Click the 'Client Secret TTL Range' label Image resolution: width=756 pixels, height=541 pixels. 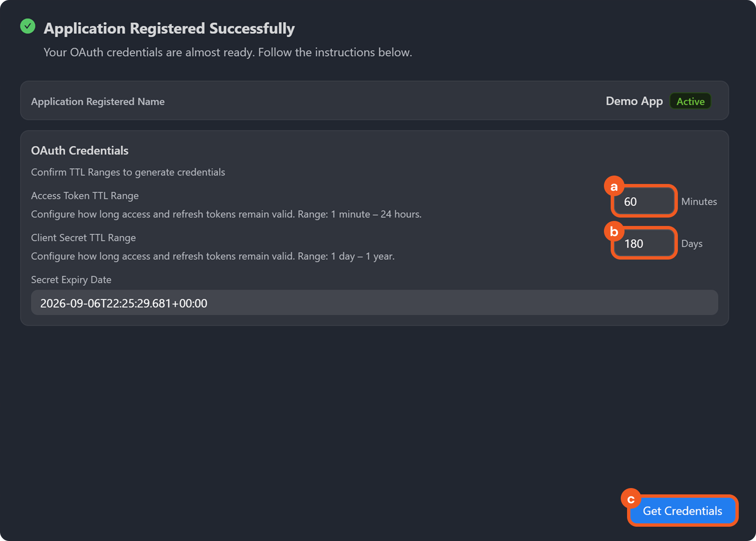click(84, 238)
